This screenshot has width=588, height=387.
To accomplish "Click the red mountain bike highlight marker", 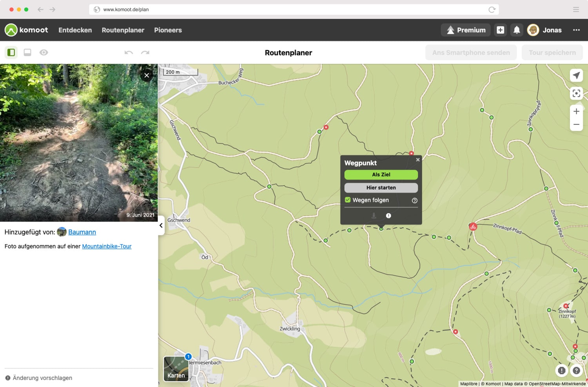I will pos(473,226).
